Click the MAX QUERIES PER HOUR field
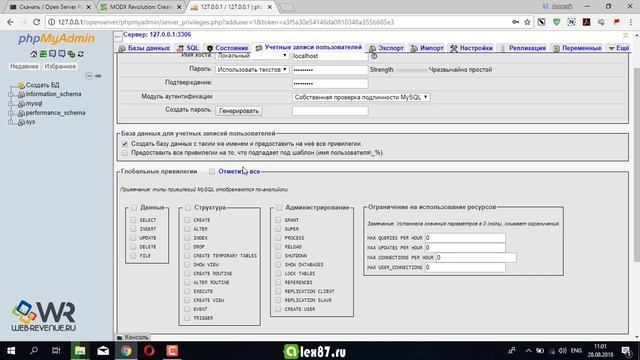Screen dimensions: 640x360 [x=465, y=238]
